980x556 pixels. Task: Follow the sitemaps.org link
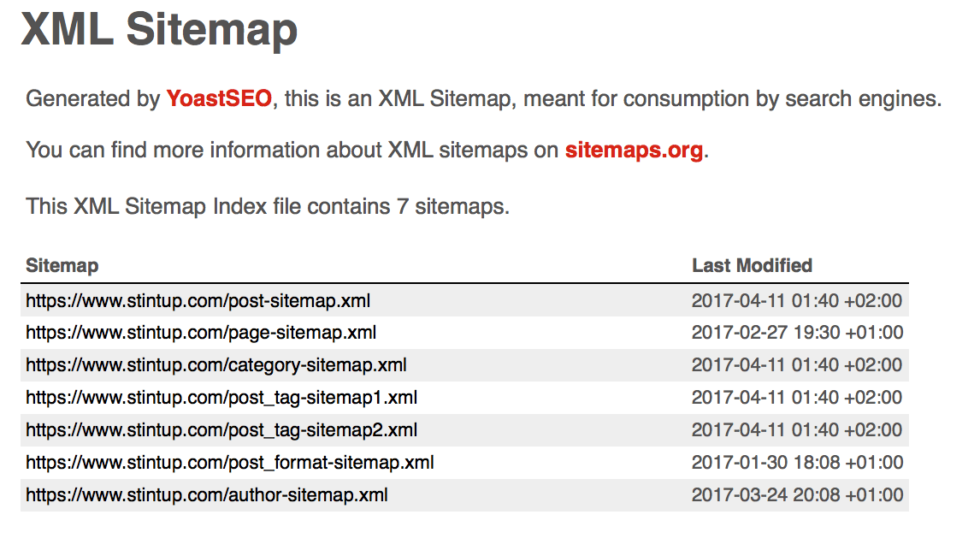pyautogui.click(x=634, y=151)
